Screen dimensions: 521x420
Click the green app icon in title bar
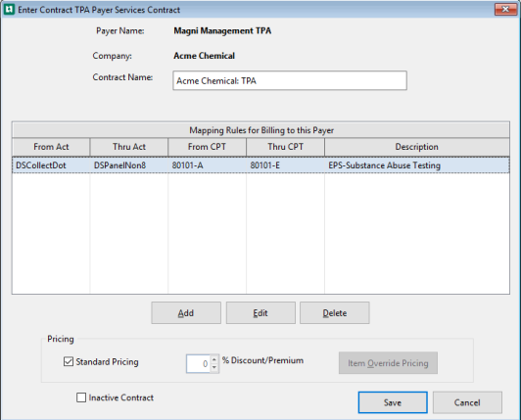(x=9, y=10)
